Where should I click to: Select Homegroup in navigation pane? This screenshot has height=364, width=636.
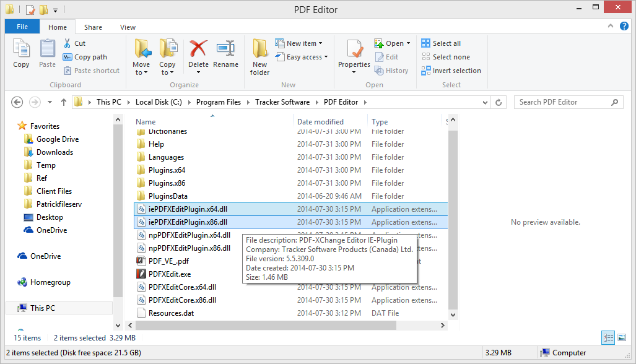(x=44, y=282)
